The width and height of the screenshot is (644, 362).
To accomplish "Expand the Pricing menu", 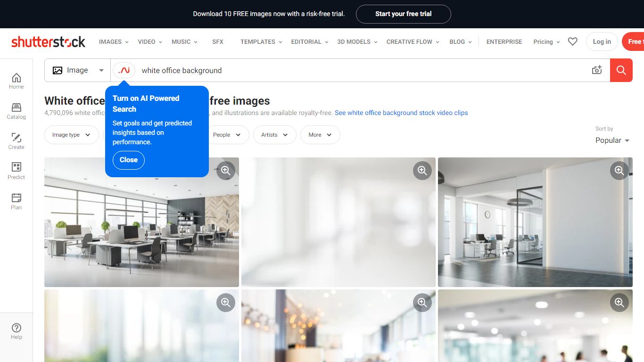I will click(546, 41).
